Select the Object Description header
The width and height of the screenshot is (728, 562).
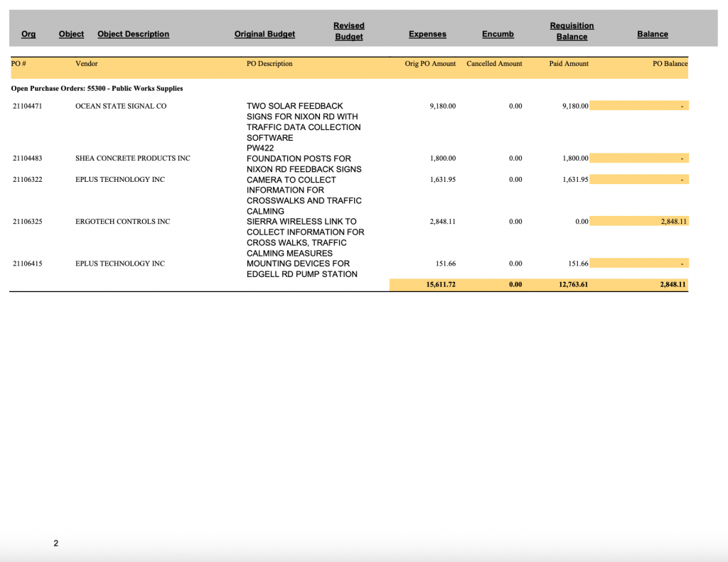pos(133,34)
